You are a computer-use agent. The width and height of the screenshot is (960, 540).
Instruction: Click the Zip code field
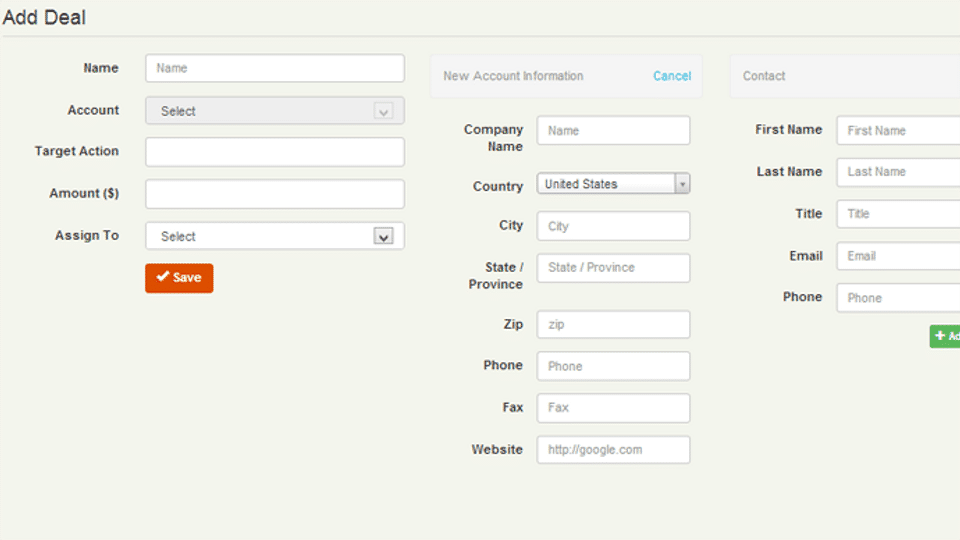click(x=613, y=325)
